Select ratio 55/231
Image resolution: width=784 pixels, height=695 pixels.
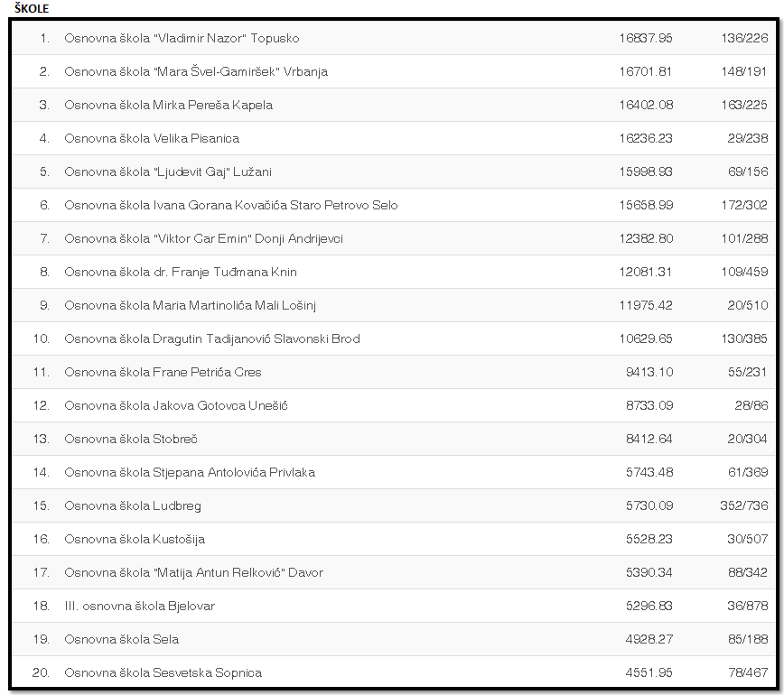tap(747, 372)
